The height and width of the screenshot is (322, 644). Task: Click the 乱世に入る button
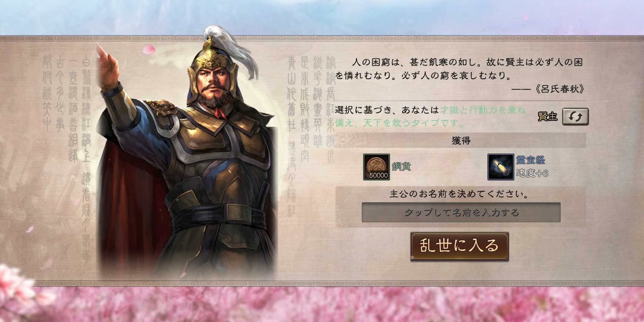(459, 246)
